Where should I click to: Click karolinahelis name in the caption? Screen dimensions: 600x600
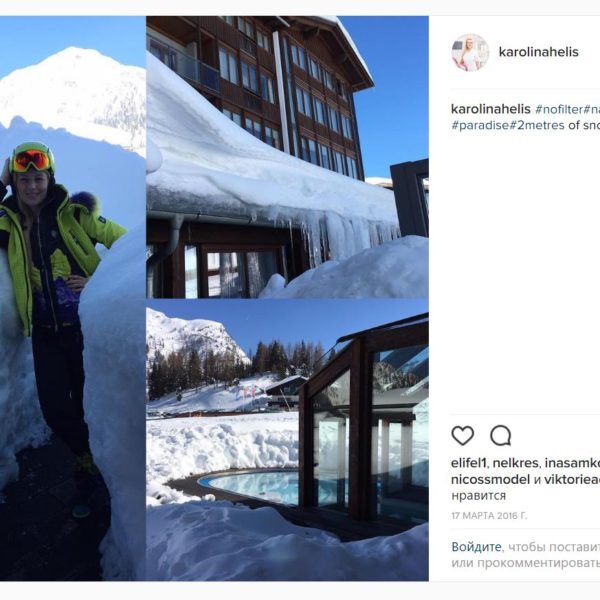[491, 109]
